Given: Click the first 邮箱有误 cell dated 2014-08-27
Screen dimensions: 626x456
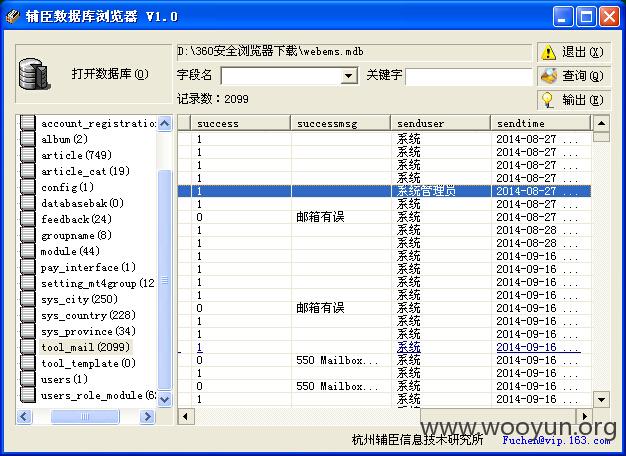Looking at the screenshot, I should point(341,217).
